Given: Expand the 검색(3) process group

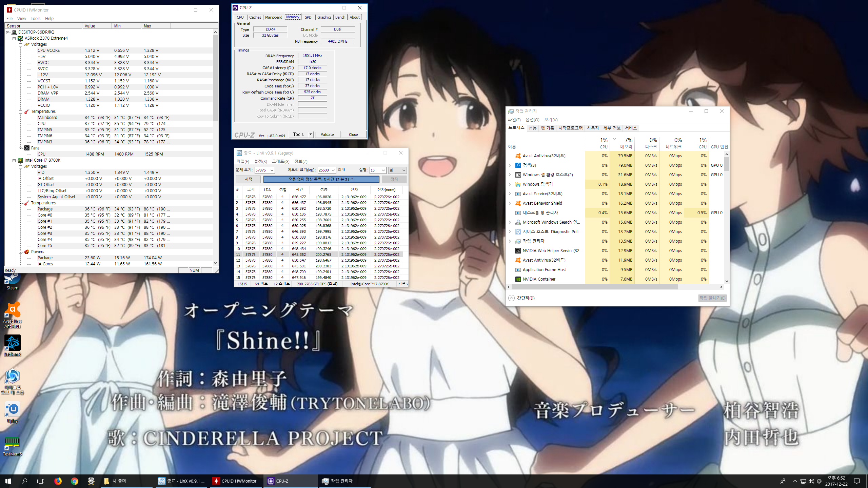Looking at the screenshot, I should (x=510, y=165).
